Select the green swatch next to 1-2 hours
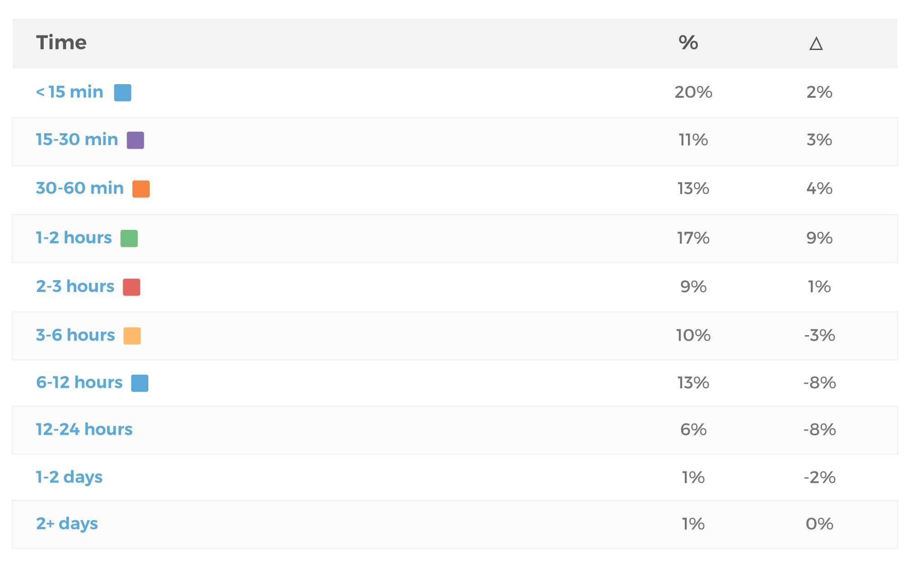This screenshot has height=588, width=910. pyautogui.click(x=129, y=238)
